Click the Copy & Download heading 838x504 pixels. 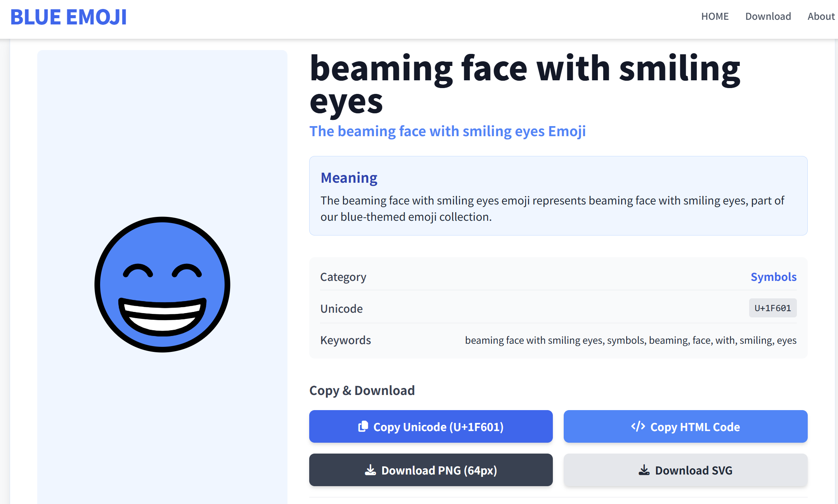[x=362, y=390]
